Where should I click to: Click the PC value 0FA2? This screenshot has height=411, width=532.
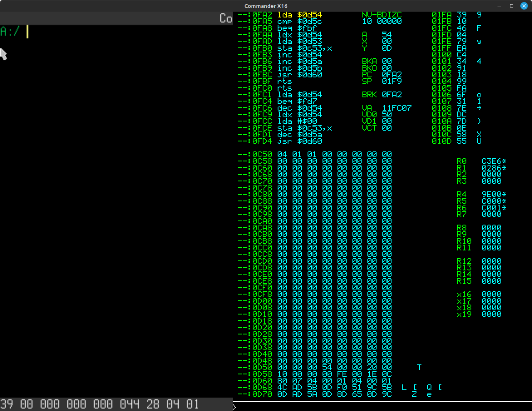tap(392, 75)
